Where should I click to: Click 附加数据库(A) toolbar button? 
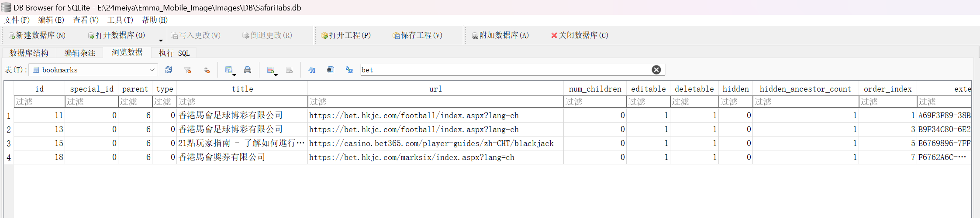coord(500,35)
